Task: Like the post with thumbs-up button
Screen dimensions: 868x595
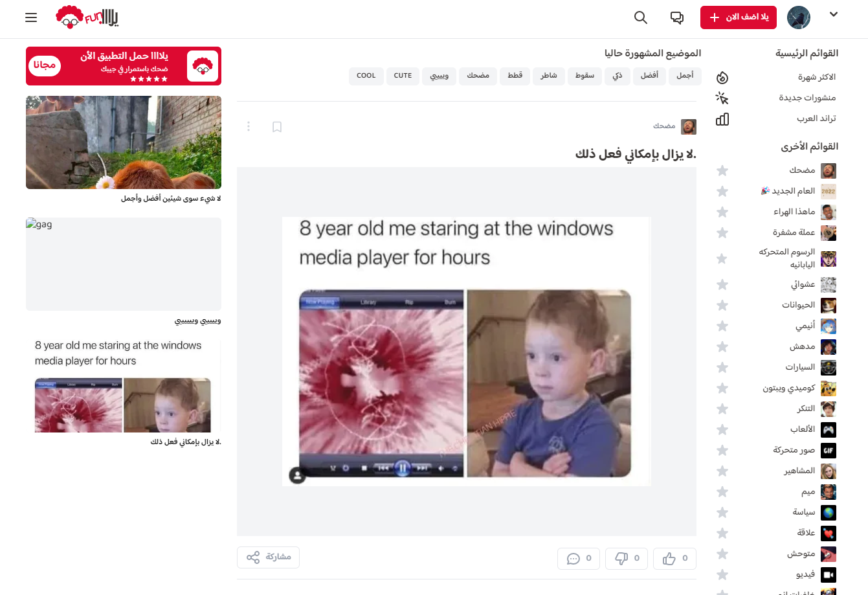Action: pyautogui.click(x=674, y=558)
